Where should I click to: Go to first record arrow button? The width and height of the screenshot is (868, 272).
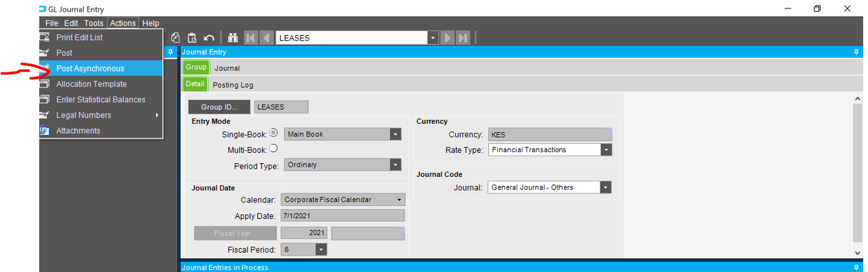(x=250, y=38)
